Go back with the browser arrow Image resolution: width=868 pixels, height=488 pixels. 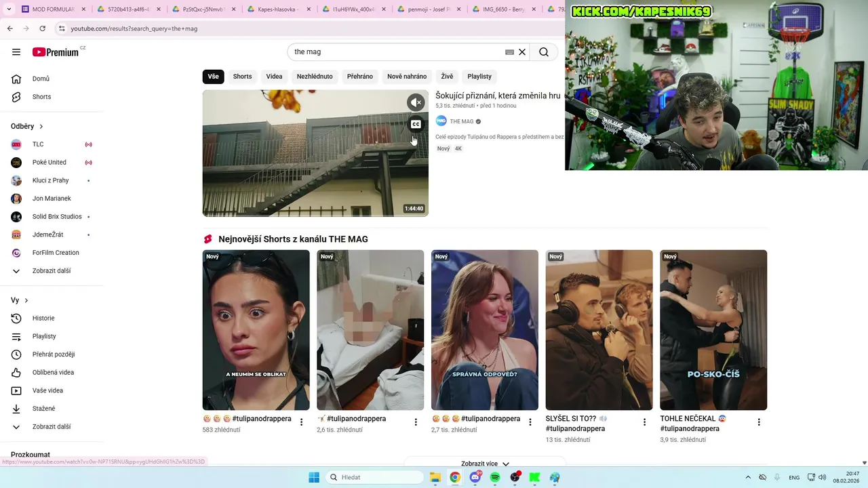(x=9, y=28)
